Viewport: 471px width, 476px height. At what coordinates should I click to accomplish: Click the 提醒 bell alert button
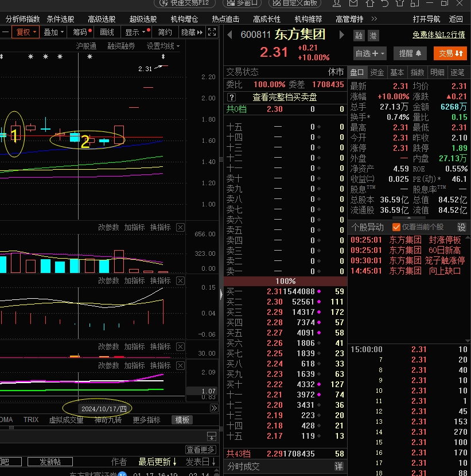pos(410,53)
